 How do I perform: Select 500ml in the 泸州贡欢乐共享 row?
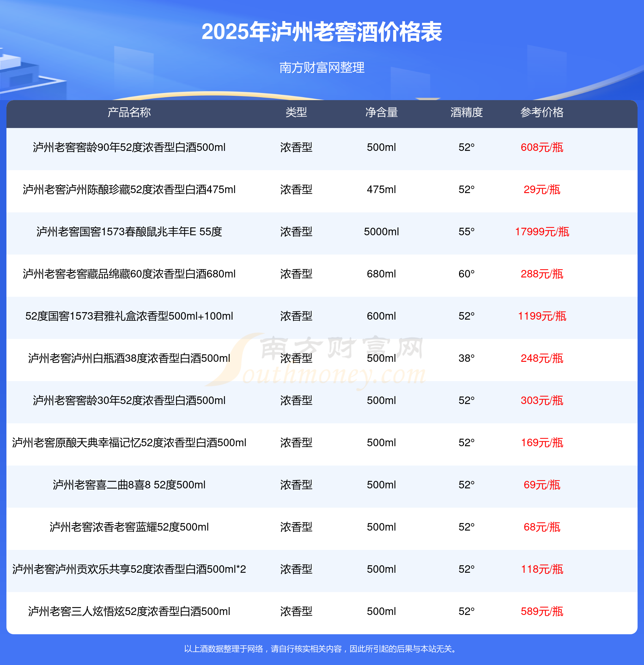point(381,569)
